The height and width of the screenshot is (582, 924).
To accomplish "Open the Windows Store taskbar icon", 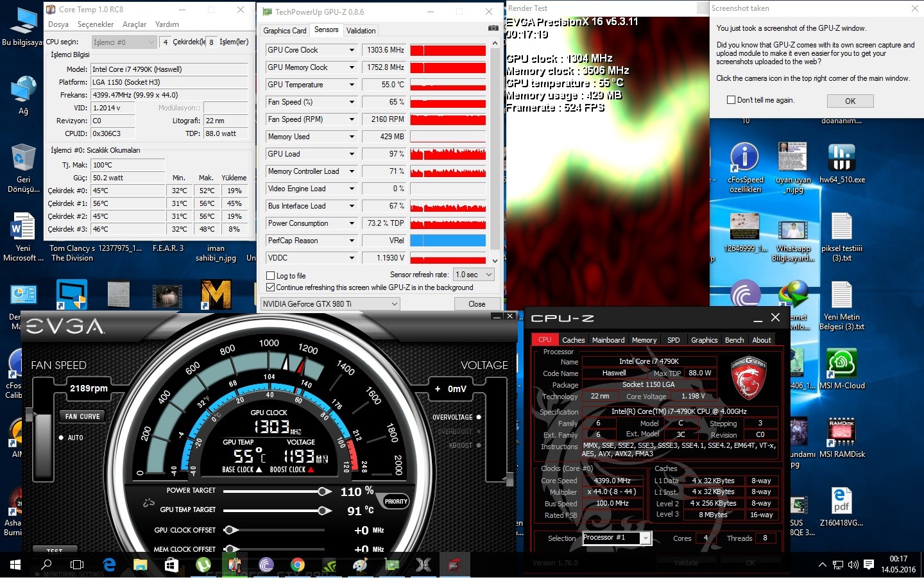I will point(171,565).
